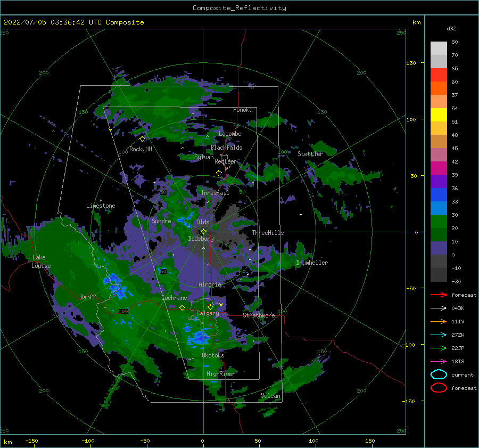Click the Sundre label
Viewport: 479px width, 448px height.
pos(161,221)
